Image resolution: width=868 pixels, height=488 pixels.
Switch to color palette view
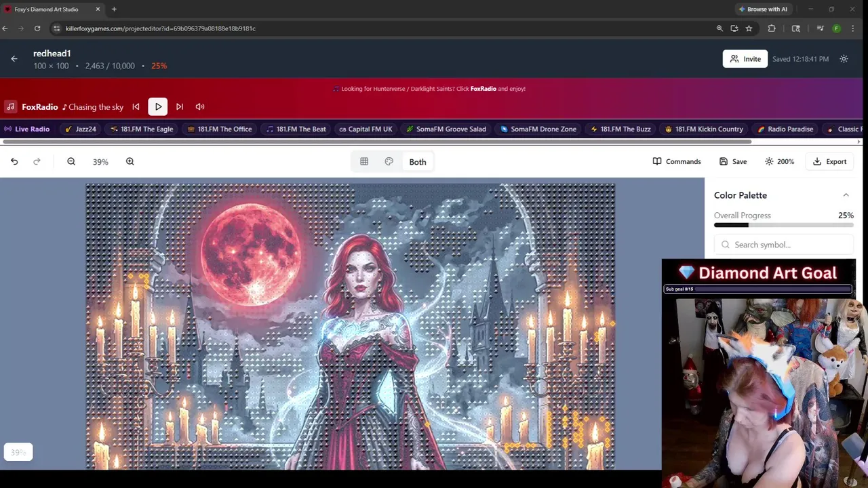coord(389,161)
